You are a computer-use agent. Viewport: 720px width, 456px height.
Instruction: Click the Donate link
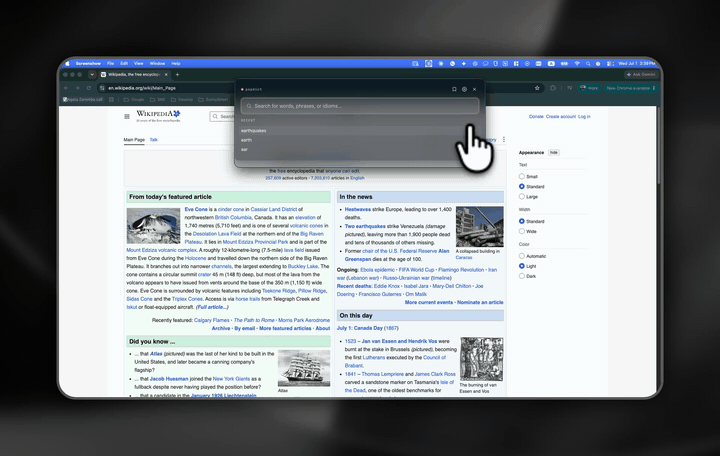click(x=536, y=117)
